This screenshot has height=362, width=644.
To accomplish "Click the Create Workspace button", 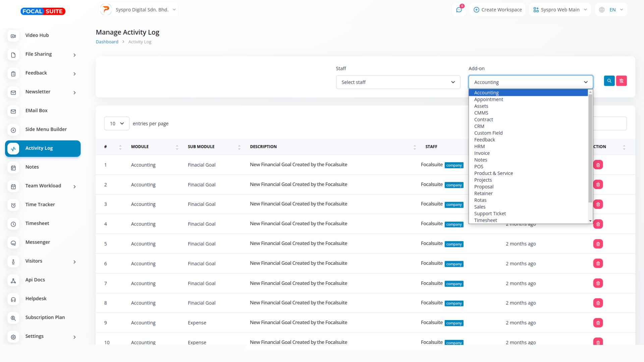I will [x=497, y=10].
